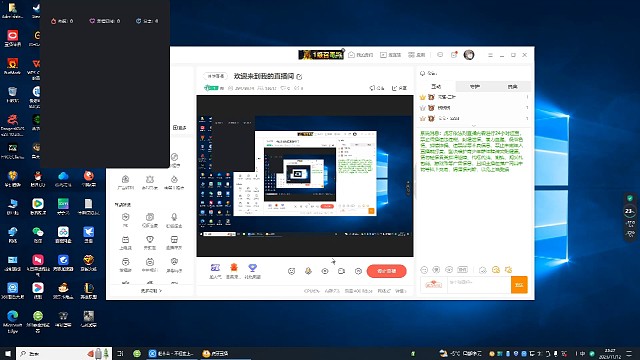Screen dimensions: 640x360
Task: Switch to the last chat panel tab
Action: click(512, 87)
